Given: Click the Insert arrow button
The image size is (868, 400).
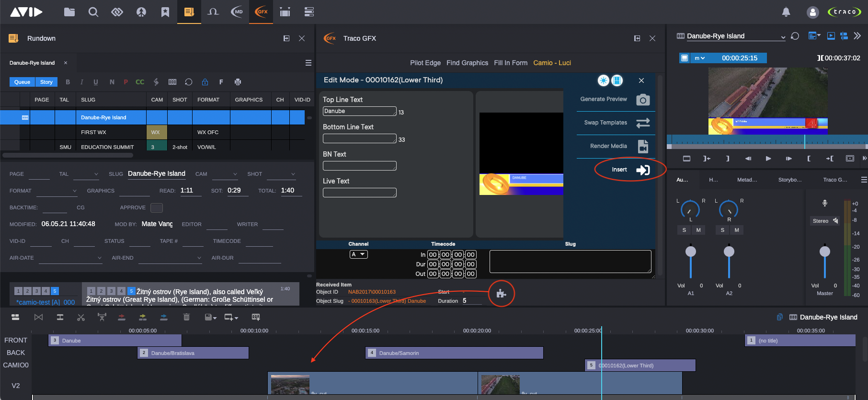Looking at the screenshot, I should [643, 170].
